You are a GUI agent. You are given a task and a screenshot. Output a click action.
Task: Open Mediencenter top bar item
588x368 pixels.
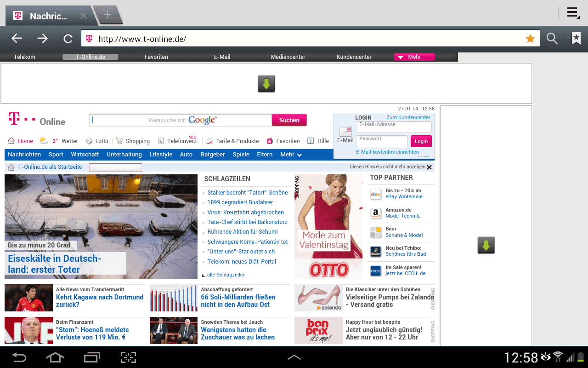pos(288,57)
